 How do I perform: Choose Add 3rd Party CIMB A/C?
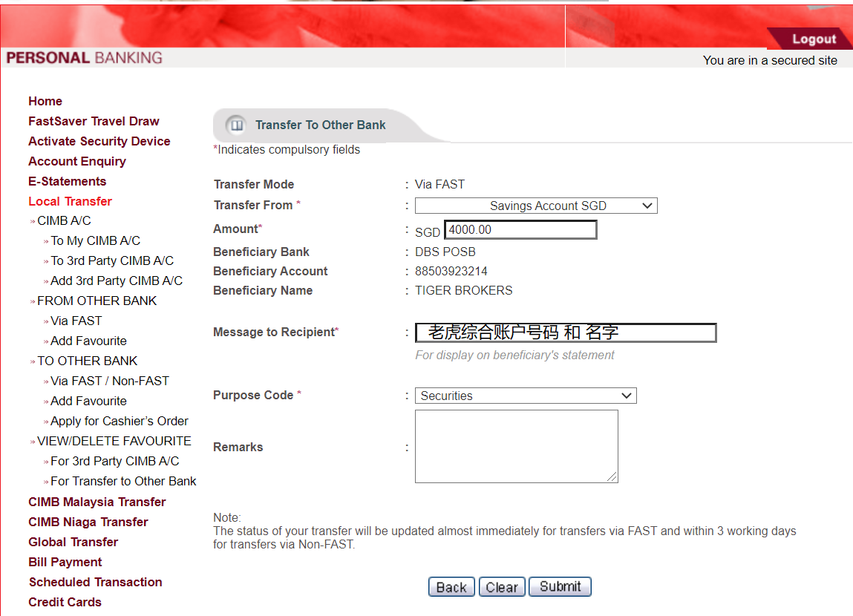pos(117,281)
